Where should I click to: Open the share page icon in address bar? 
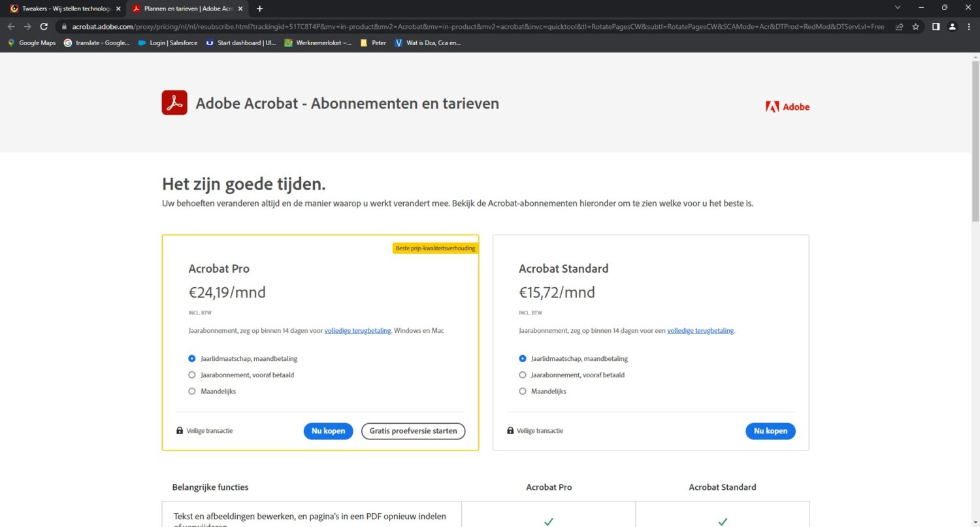pyautogui.click(x=899, y=27)
